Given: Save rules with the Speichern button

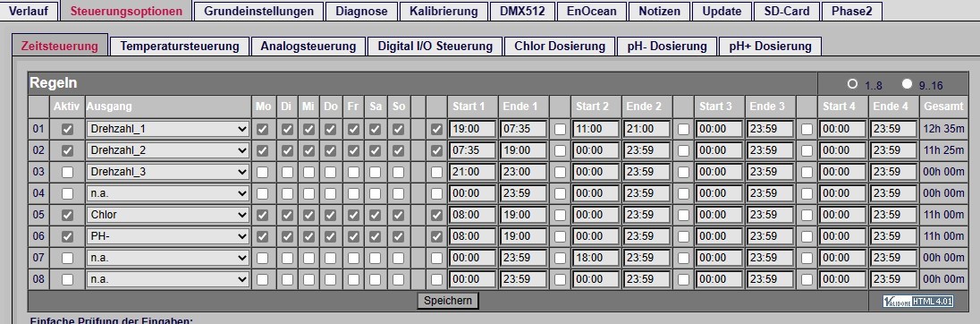Looking at the screenshot, I should [447, 301].
